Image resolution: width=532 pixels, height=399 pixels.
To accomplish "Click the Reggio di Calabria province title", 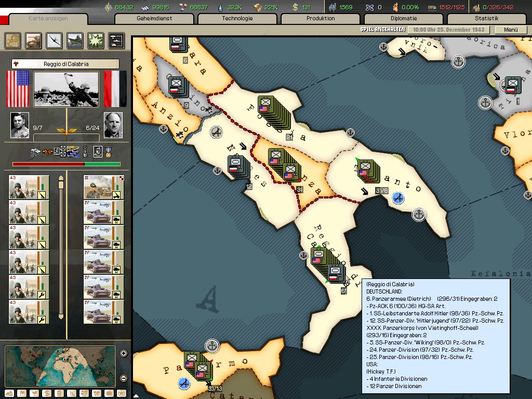I will pos(65,64).
